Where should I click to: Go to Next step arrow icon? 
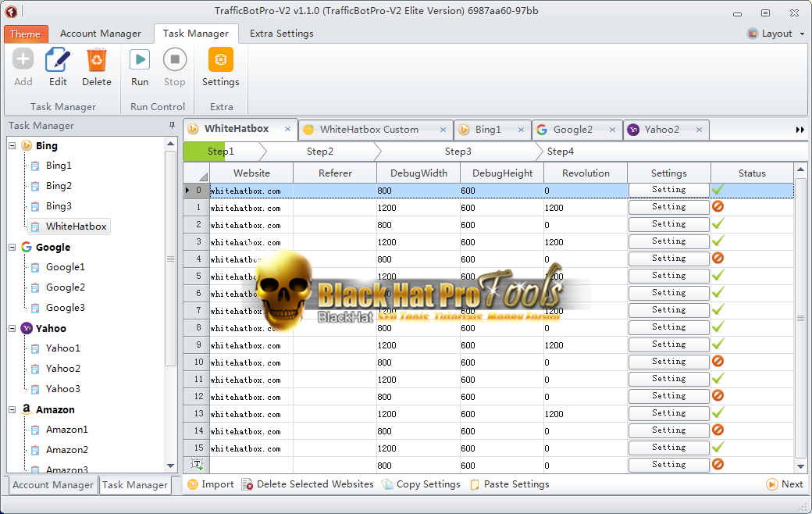pyautogui.click(x=771, y=484)
